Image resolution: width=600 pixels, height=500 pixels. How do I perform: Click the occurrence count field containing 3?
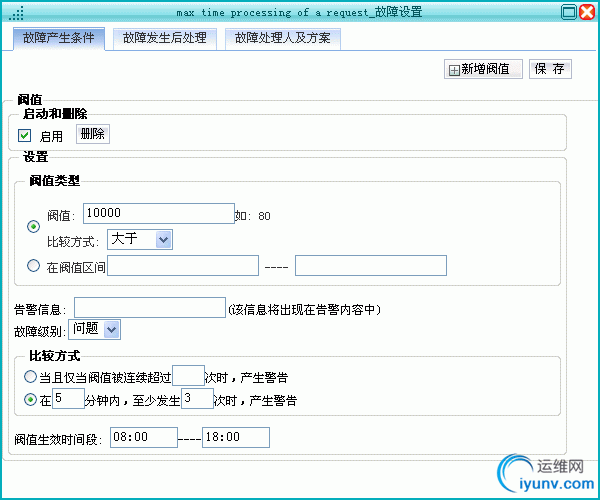point(197,399)
